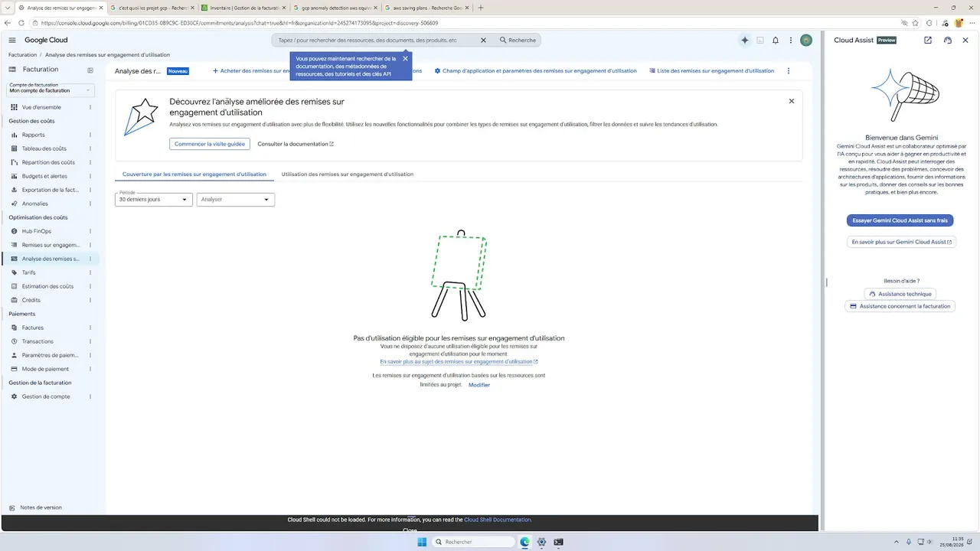Screen dimensions: 980x551
Task: Open the Google Cloud hamburger navigation menu
Action: [x=12, y=40]
